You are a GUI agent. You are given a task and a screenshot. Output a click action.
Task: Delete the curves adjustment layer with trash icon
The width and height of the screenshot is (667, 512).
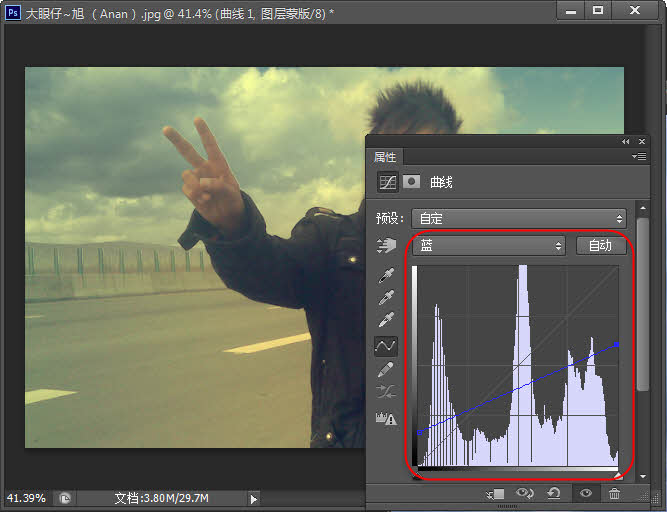pos(614,494)
